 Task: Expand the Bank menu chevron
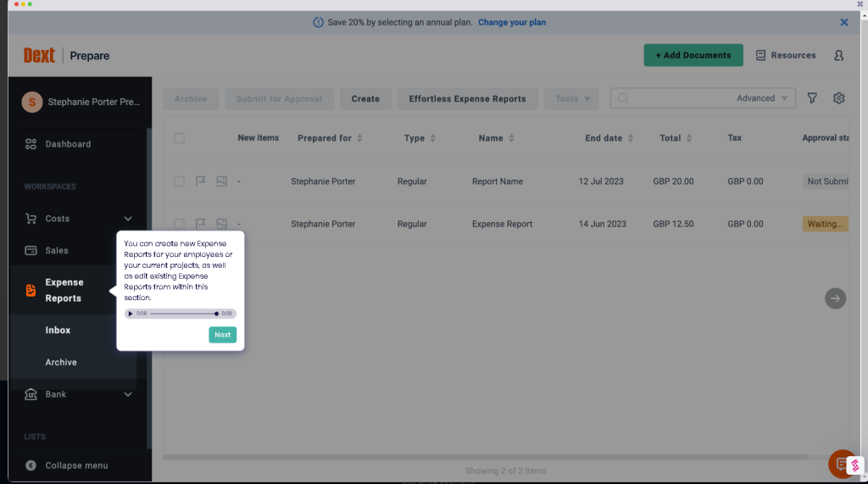pos(128,394)
